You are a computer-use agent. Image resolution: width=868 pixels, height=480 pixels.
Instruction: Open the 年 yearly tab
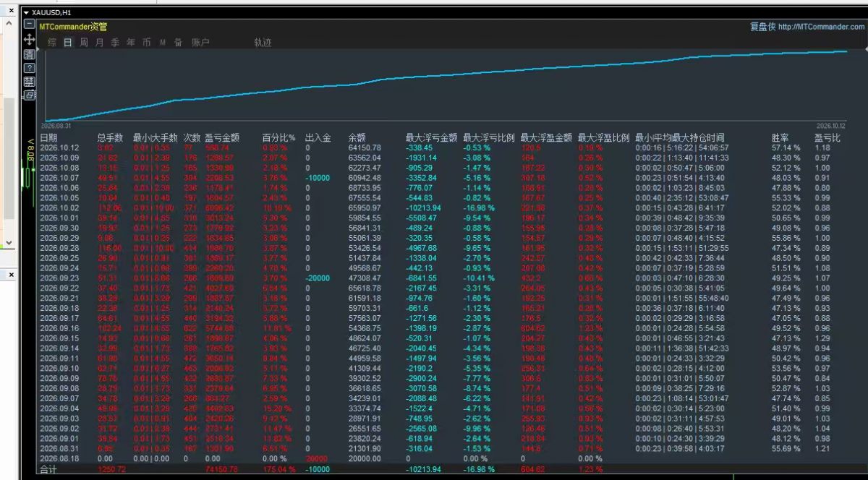pyautogui.click(x=131, y=43)
